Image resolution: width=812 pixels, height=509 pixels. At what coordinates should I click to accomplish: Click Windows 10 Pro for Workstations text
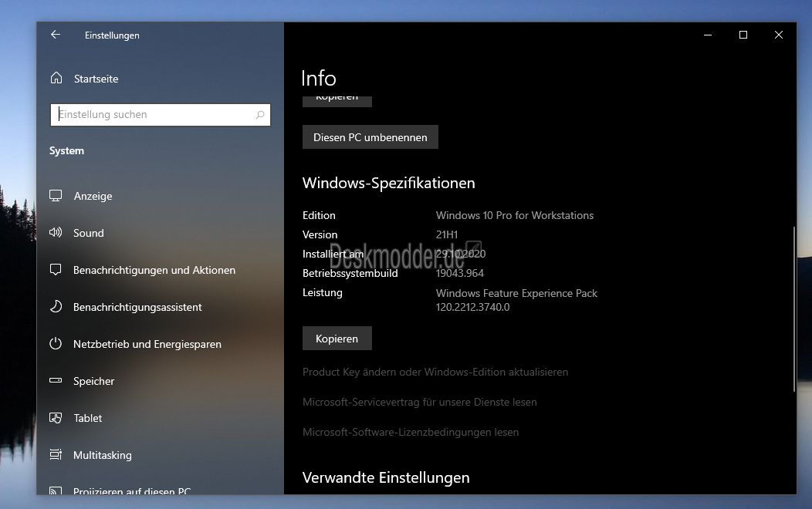(x=515, y=215)
